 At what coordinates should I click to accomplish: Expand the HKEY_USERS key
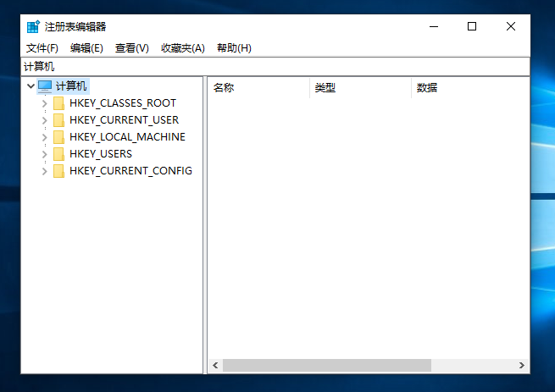tap(44, 154)
